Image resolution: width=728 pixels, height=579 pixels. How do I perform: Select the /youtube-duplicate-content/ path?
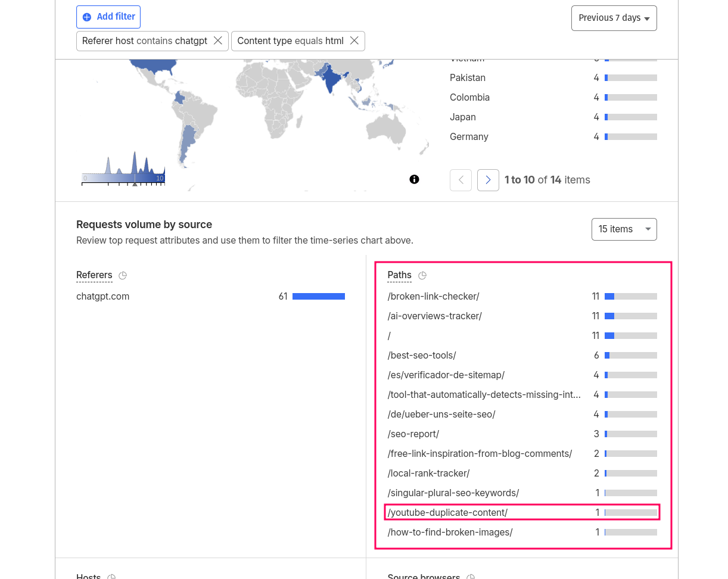click(447, 512)
